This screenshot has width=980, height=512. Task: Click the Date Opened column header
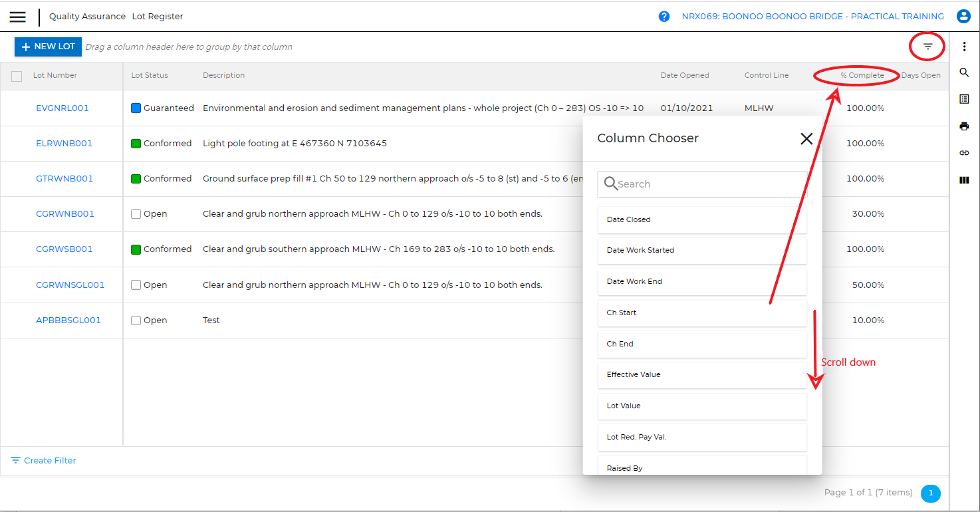[684, 75]
